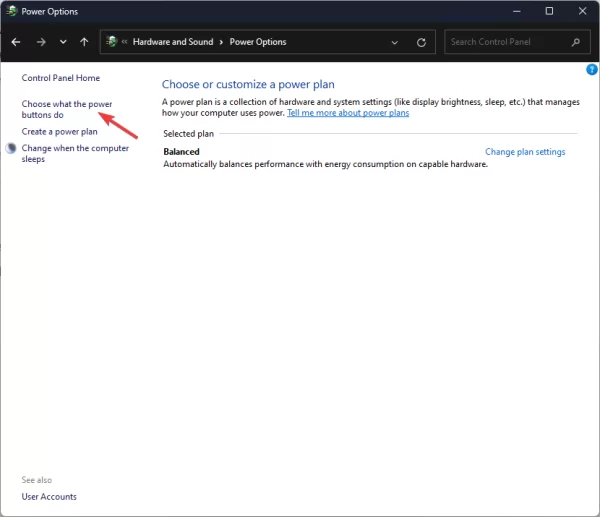Open Change when the computer sleeps
Image resolution: width=600 pixels, height=517 pixels.
coord(75,153)
